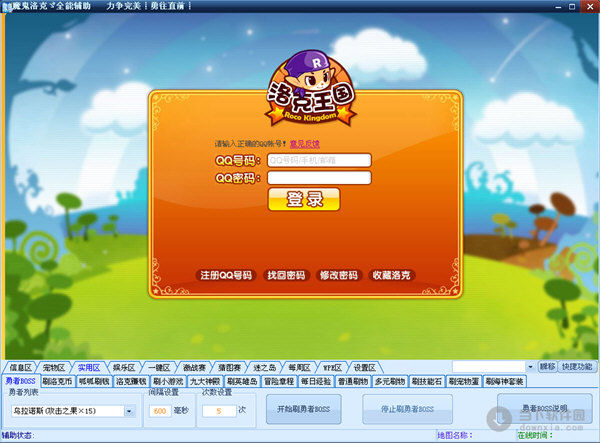600x443 pixels.
Task: Go to the 猜图赛 tab
Action: click(x=229, y=368)
